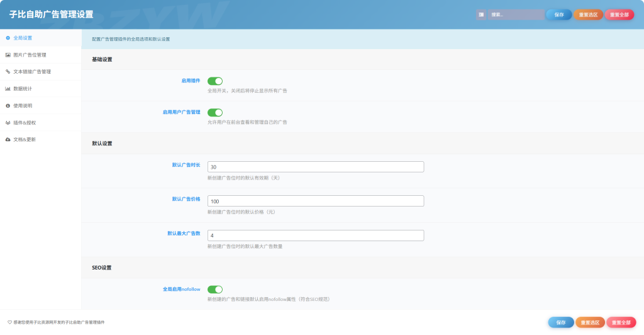644x335 pixels.
Task: Disable the 启用插件 toggle
Action: coord(215,81)
